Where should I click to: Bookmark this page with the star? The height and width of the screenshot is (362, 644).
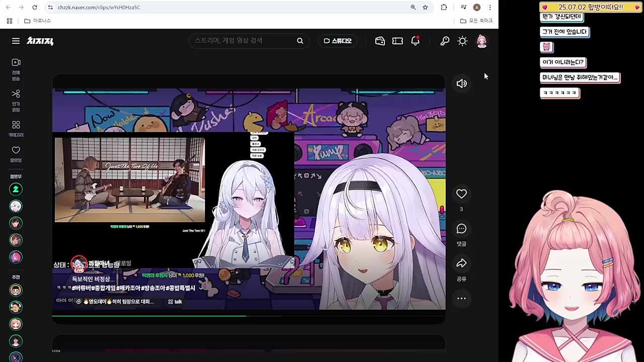[425, 7]
